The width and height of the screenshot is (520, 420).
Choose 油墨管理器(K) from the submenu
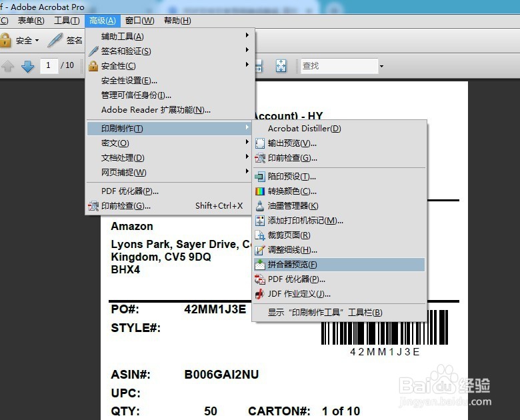[339, 206]
